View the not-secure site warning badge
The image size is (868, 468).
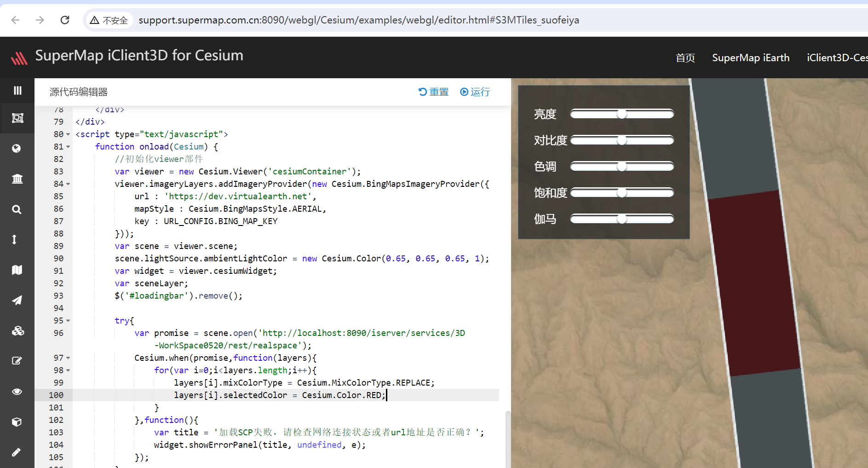click(x=109, y=20)
